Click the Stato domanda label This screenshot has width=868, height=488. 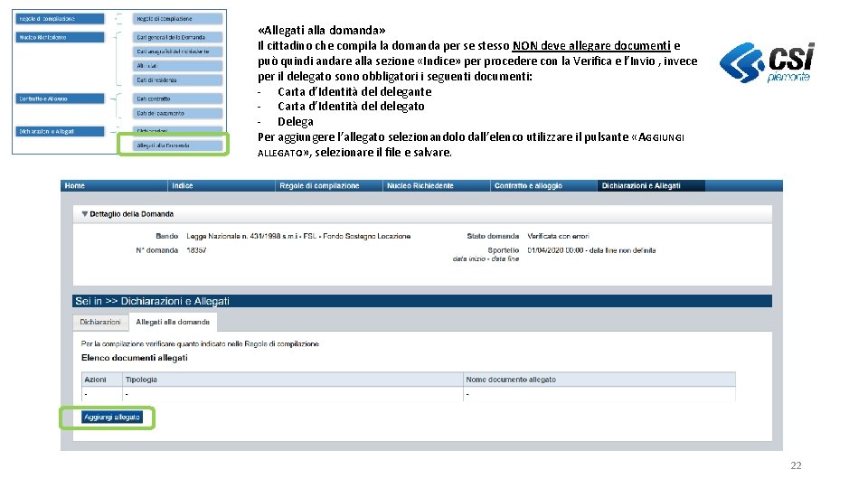click(x=493, y=236)
